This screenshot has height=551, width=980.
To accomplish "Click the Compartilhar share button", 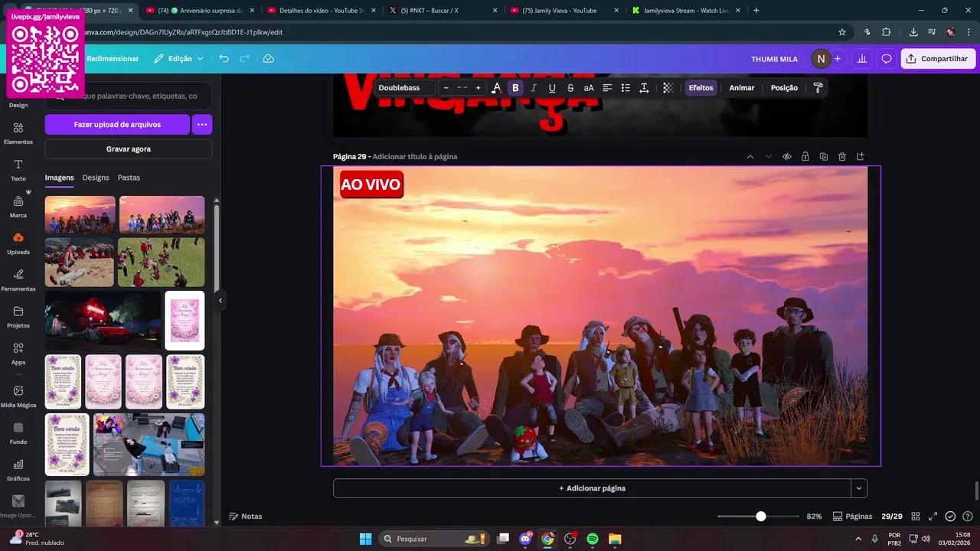I will point(938,59).
